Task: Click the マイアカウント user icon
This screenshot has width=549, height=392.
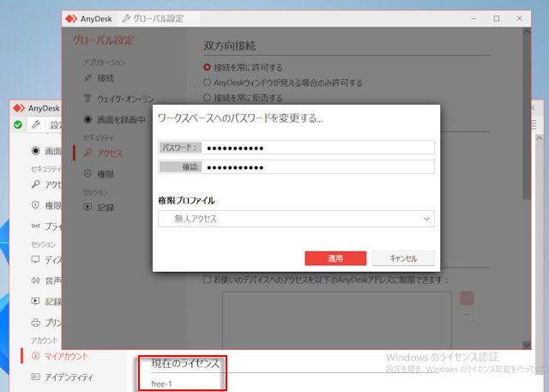Action: pos(36,356)
